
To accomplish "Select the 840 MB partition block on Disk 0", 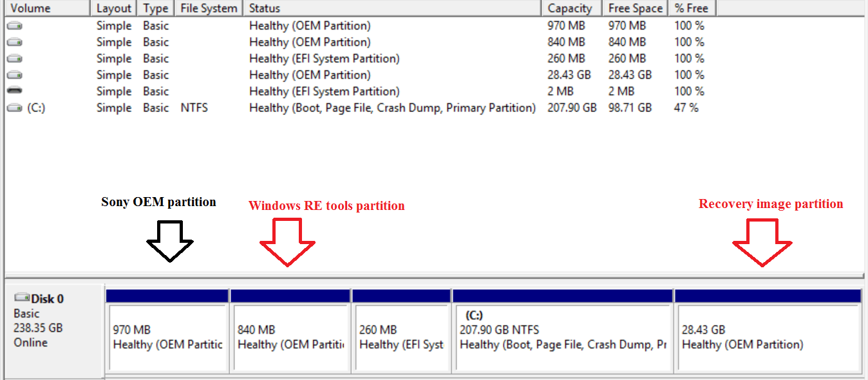I will click(x=290, y=337).
